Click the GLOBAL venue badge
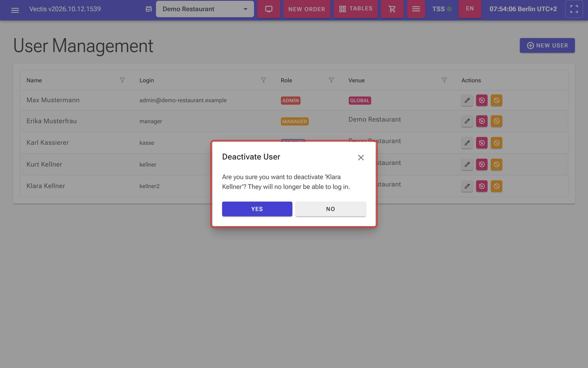The image size is (588, 368). [360, 100]
